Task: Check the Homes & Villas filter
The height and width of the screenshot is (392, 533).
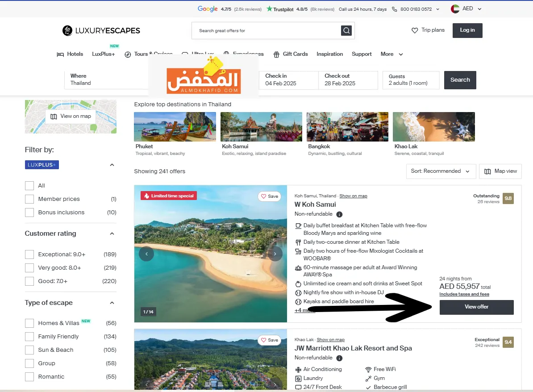Action: click(x=29, y=323)
